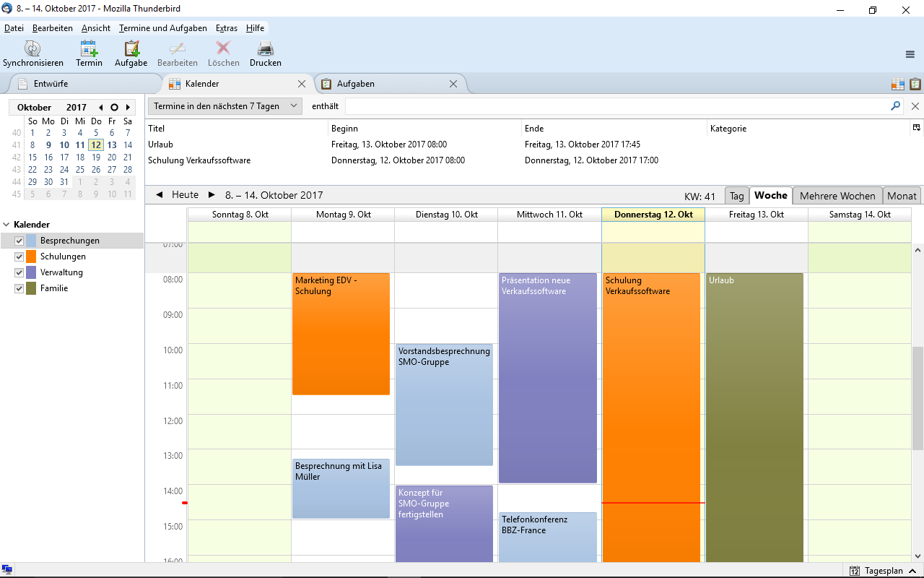924x578 pixels.
Task: Go to next month in mini calendar
Action: [x=128, y=108]
